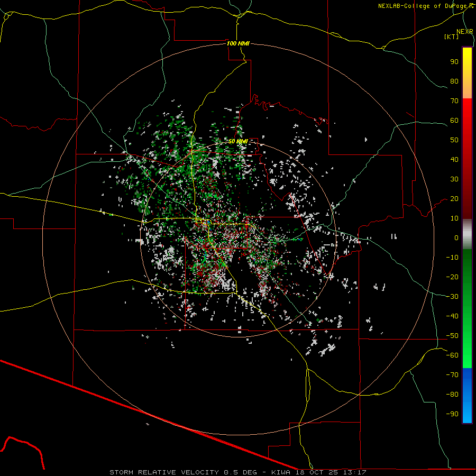This screenshot has height=476, width=476.
Task: Click the "100 NMI" range ring label
Action: point(238,43)
